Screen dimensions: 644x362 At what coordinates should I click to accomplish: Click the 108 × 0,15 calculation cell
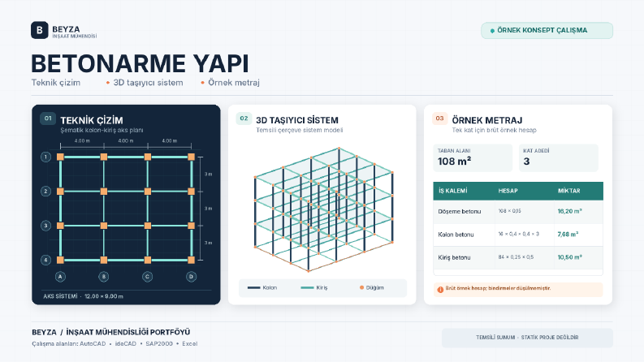[510, 211]
